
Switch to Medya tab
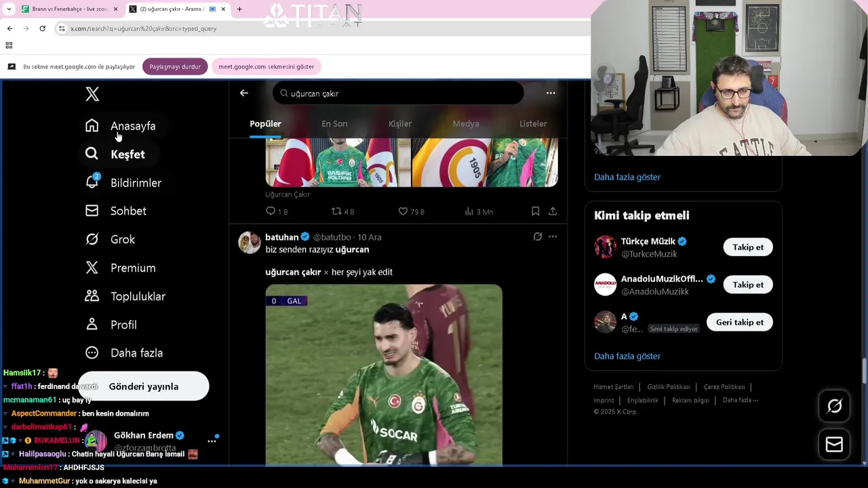click(x=466, y=124)
